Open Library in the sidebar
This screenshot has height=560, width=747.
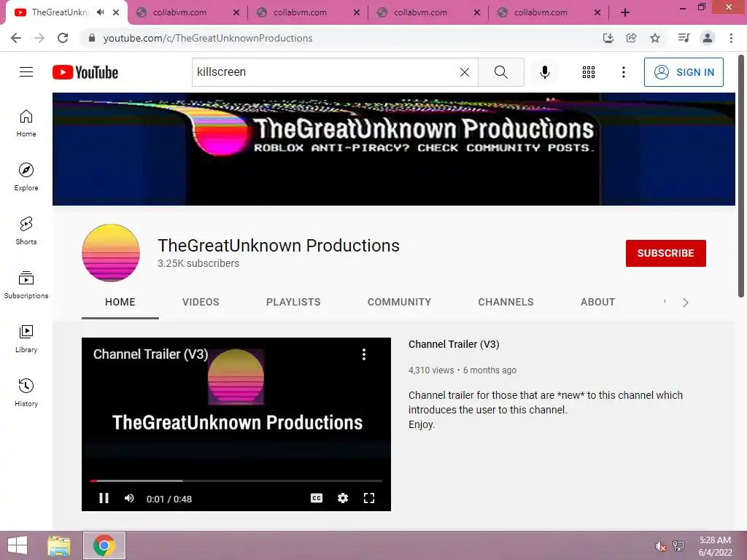coord(26,338)
